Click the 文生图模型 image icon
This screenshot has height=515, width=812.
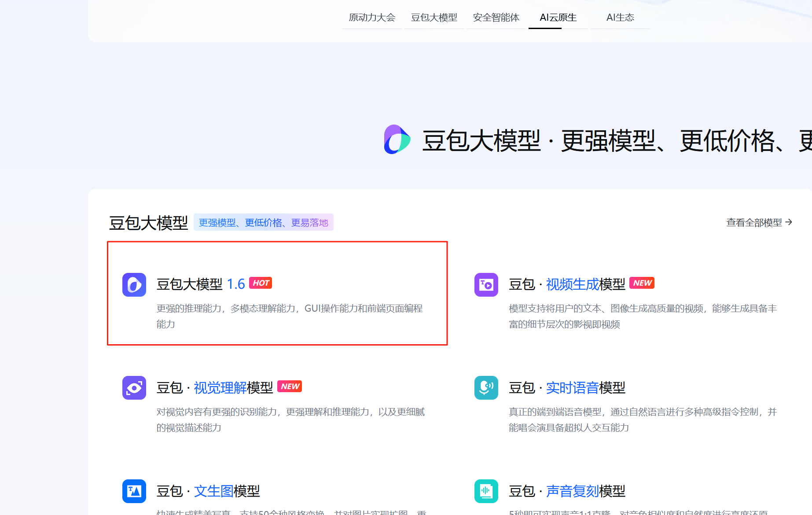(x=134, y=491)
